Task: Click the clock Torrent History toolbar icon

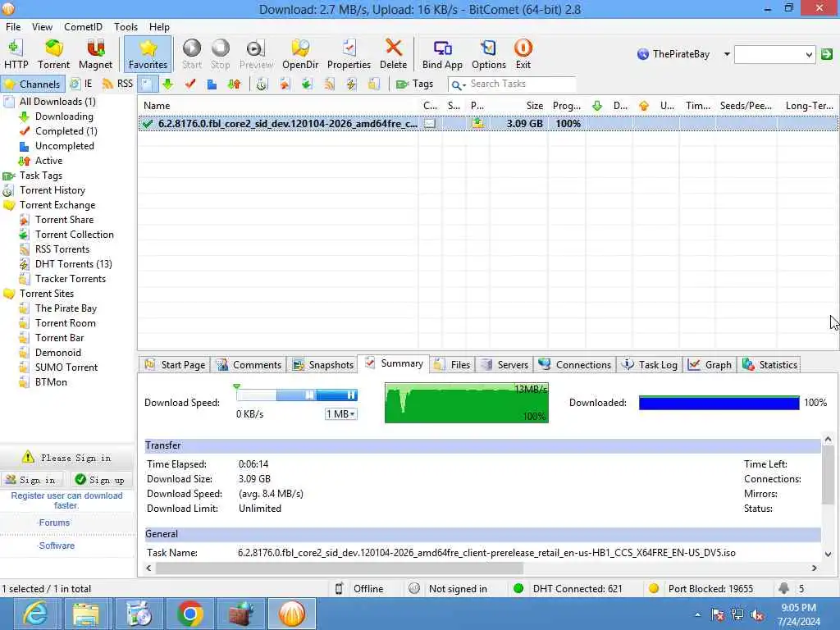Action: [x=262, y=84]
